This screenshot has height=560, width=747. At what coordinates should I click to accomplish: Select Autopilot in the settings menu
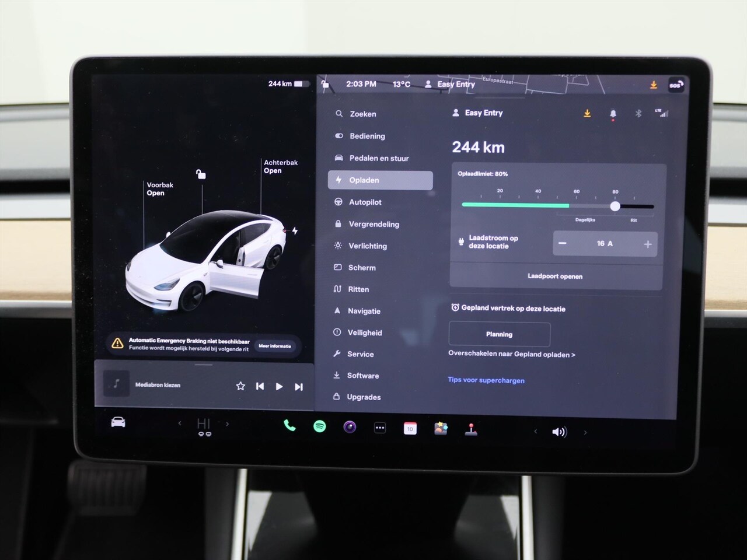click(x=365, y=202)
